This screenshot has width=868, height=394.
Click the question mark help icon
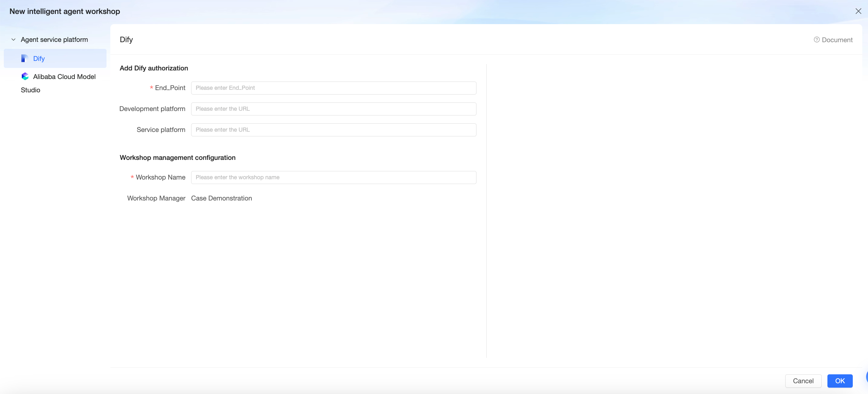tap(817, 40)
